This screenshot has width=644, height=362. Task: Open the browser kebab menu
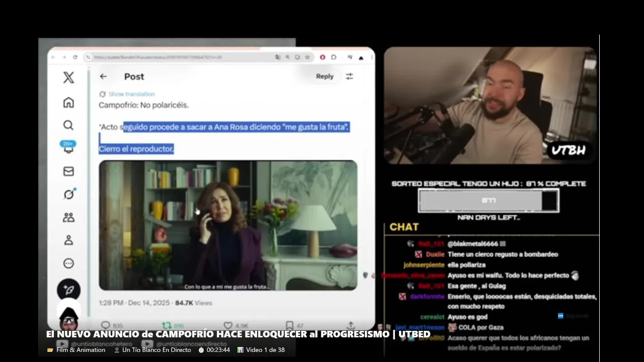click(x=371, y=57)
